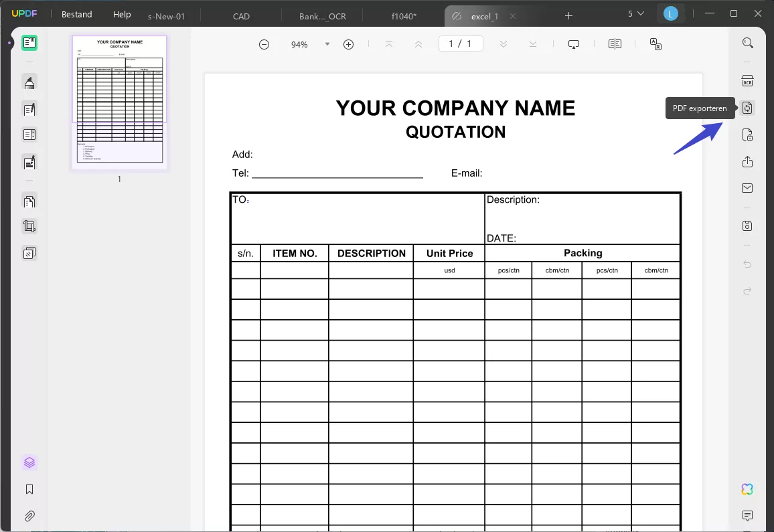Open the Bestand menu
Image resolution: width=774 pixels, height=532 pixels.
click(76, 14)
